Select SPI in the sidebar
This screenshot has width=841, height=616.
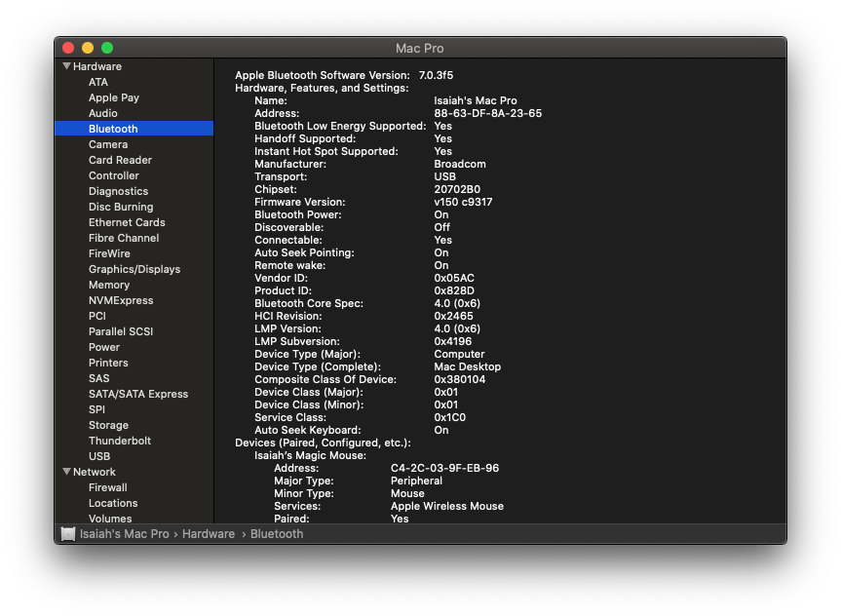click(x=96, y=408)
